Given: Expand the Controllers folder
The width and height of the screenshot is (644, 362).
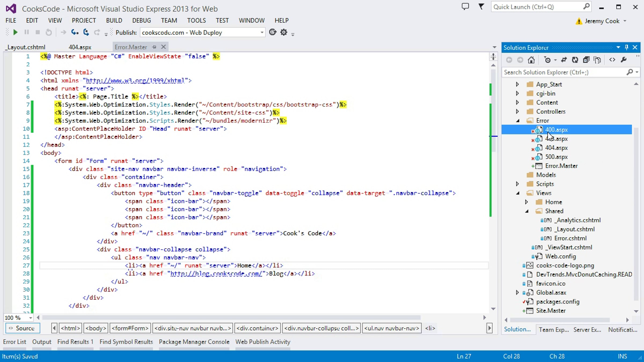Looking at the screenshot, I should pos(517,111).
